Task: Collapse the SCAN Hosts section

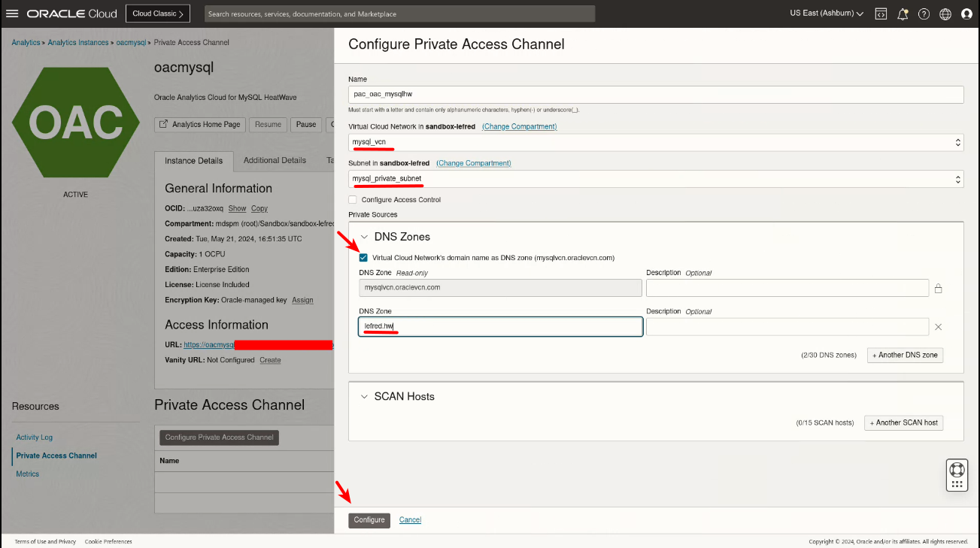Action: [x=365, y=396]
